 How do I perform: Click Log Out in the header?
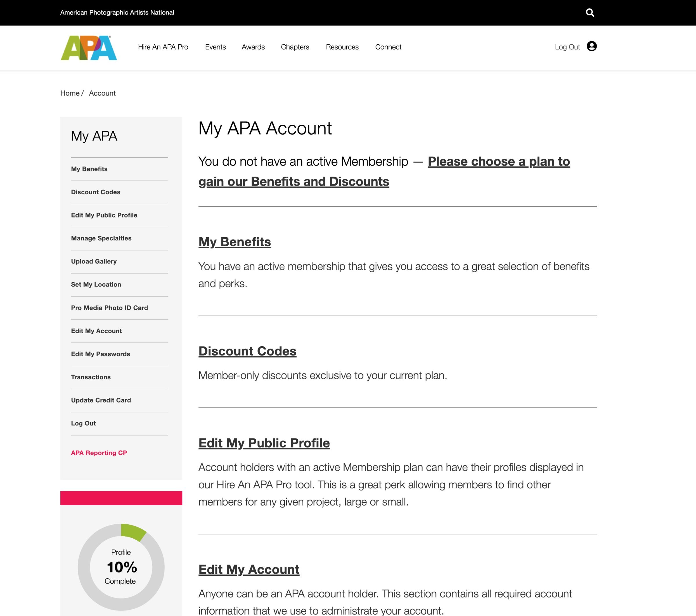pos(567,47)
